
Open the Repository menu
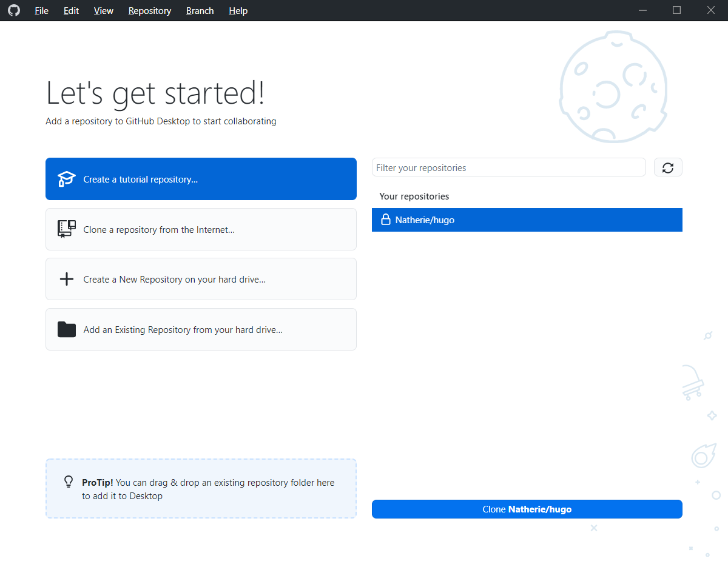pyautogui.click(x=150, y=11)
